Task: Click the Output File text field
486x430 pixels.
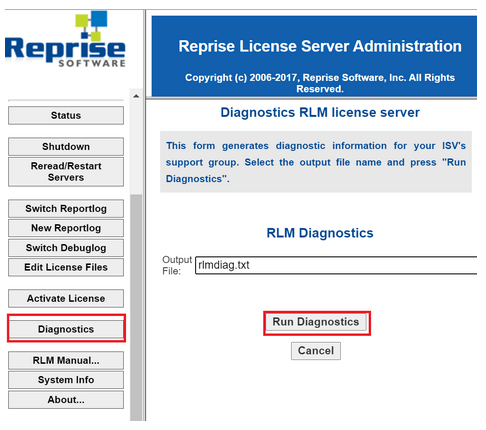Action: (x=336, y=265)
